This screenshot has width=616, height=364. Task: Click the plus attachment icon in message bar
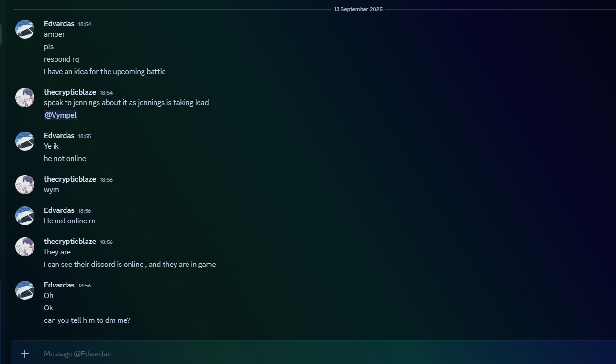[25, 354]
